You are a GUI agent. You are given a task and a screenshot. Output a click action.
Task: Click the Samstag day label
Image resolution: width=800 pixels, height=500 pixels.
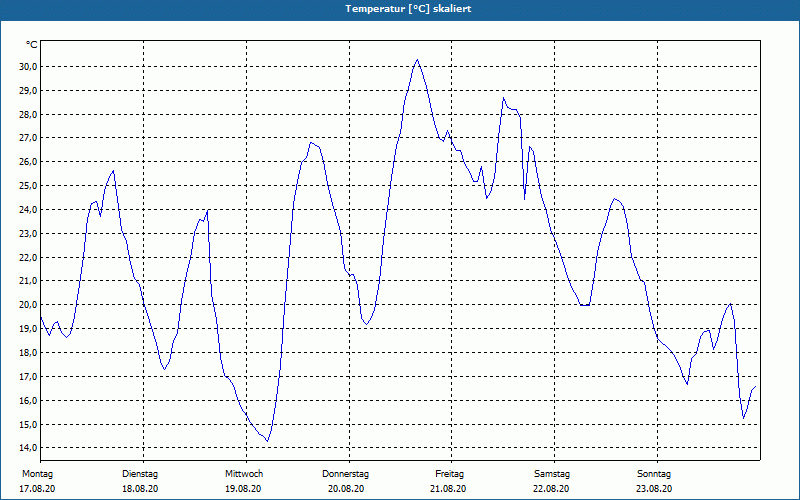552,474
